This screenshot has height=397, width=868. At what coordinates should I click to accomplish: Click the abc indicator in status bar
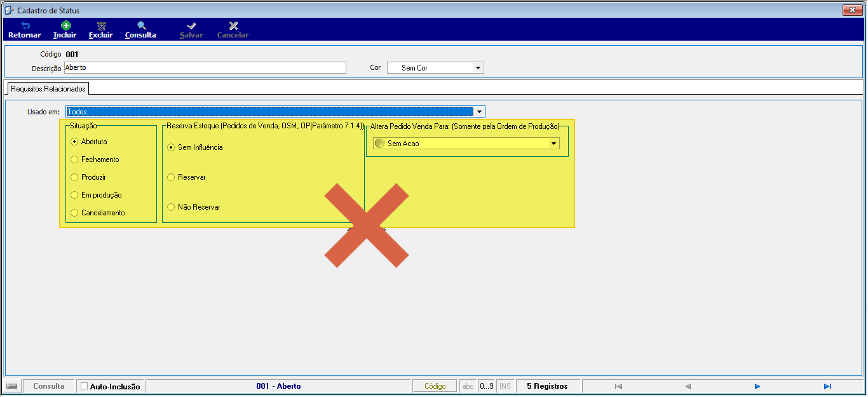468,386
